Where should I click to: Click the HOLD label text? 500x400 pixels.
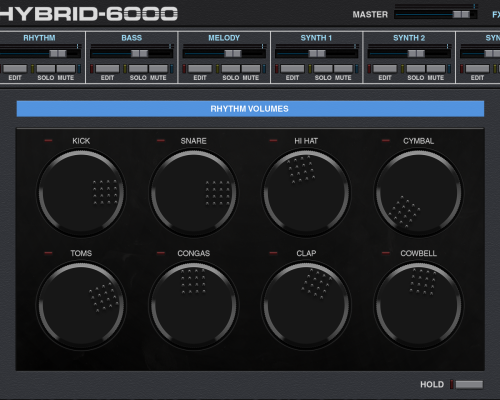(432, 385)
